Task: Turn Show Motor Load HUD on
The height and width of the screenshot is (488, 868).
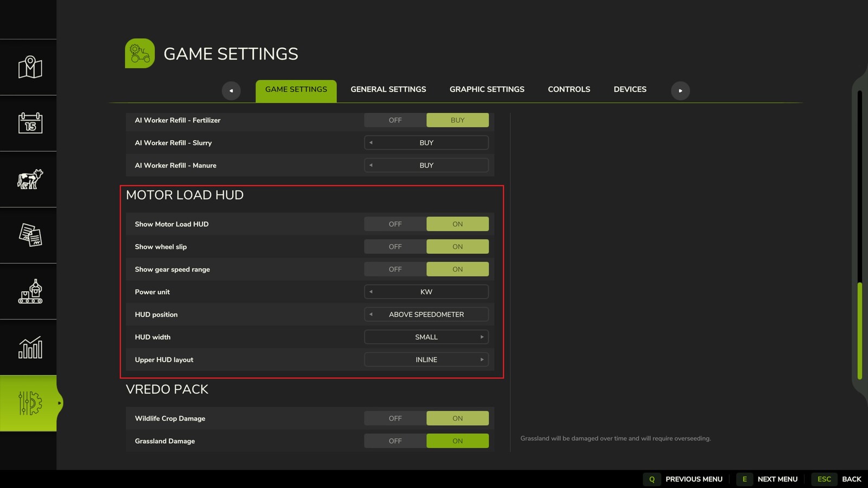Action: (457, 224)
